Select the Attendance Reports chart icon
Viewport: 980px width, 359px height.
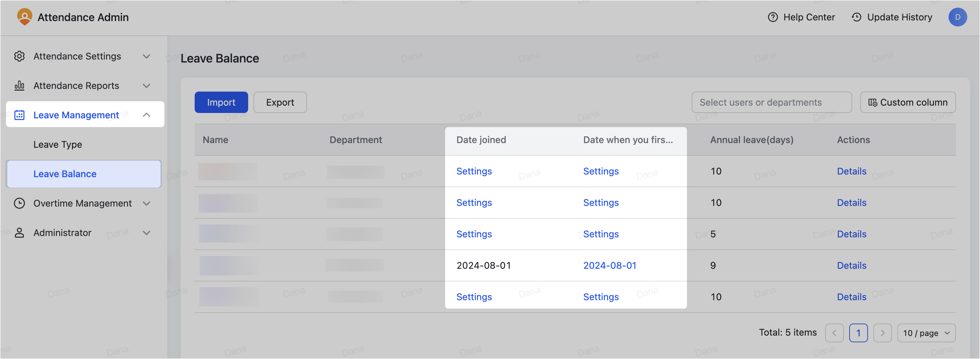[x=19, y=86]
